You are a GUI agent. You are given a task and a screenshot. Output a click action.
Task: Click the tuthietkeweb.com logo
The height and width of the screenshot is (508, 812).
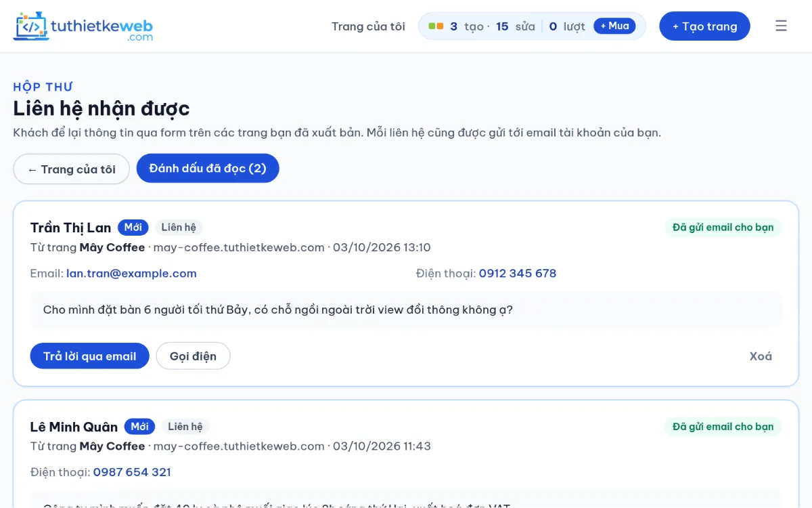click(x=83, y=26)
